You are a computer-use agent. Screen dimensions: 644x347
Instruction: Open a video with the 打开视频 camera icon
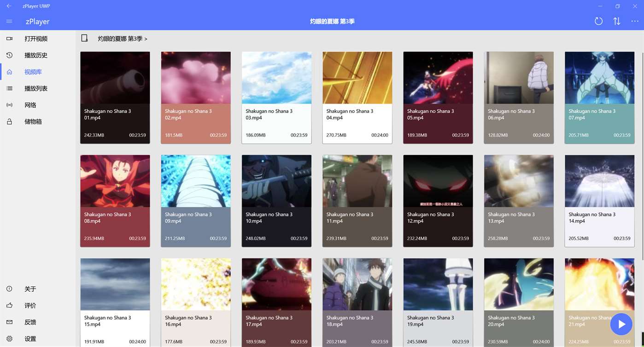click(9, 39)
